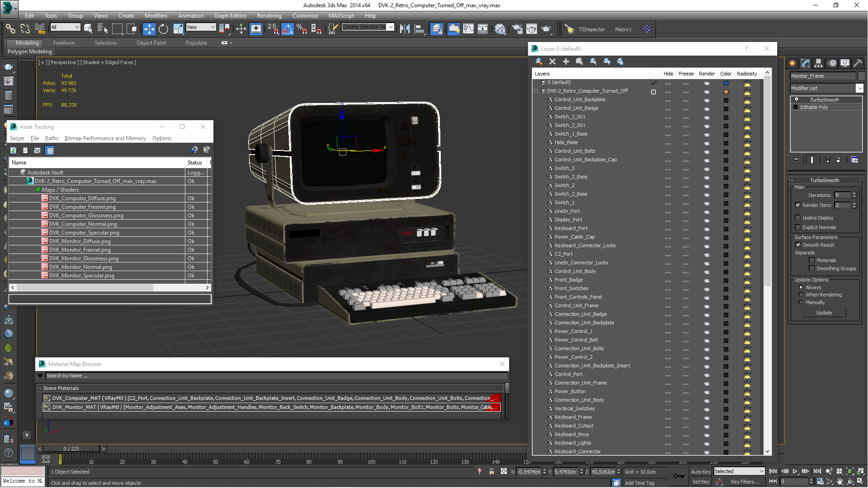This screenshot has width=868, height=488.
Task: Select Manually update option
Action: tap(801, 302)
